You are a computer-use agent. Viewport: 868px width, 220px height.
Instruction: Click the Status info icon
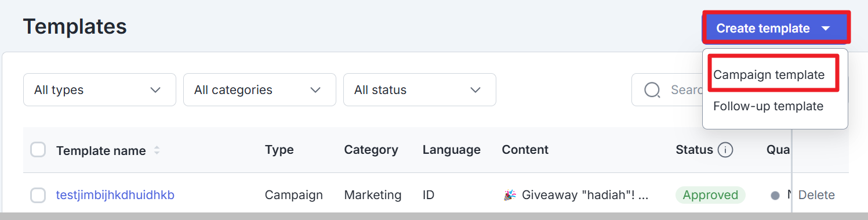725,150
